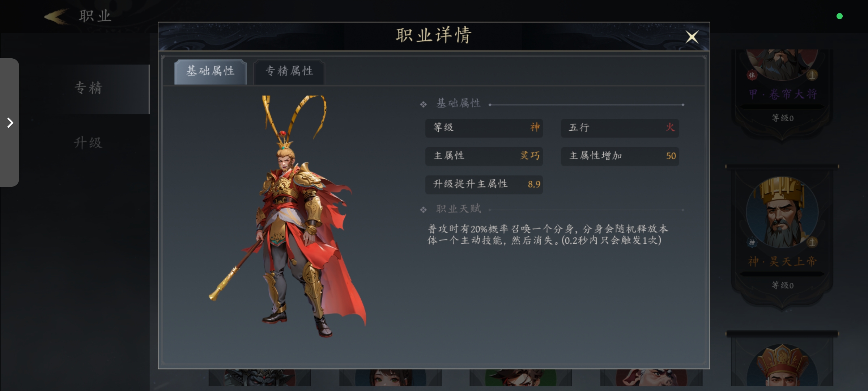Expand the left side panel chevron
The image size is (868, 391).
click(x=10, y=123)
